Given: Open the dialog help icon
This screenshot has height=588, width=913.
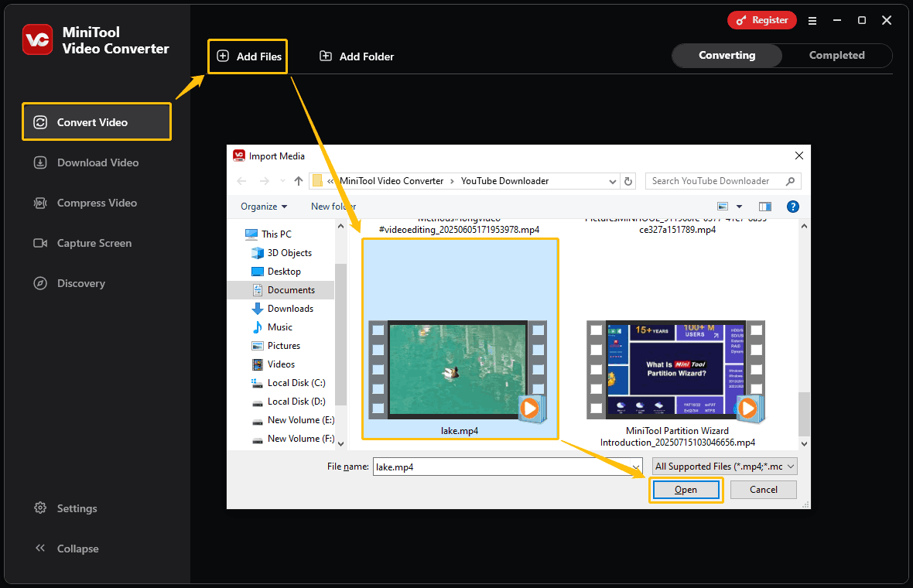Looking at the screenshot, I should 792,207.
